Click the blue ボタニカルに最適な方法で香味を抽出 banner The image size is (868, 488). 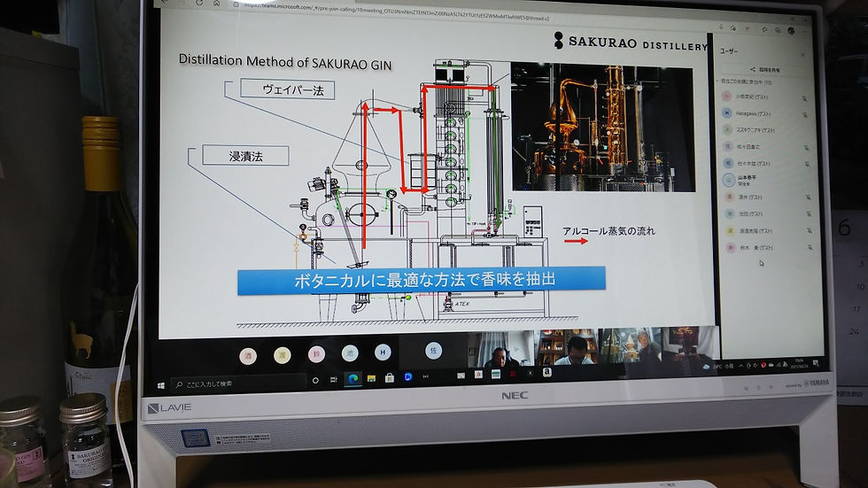pyautogui.click(x=422, y=280)
